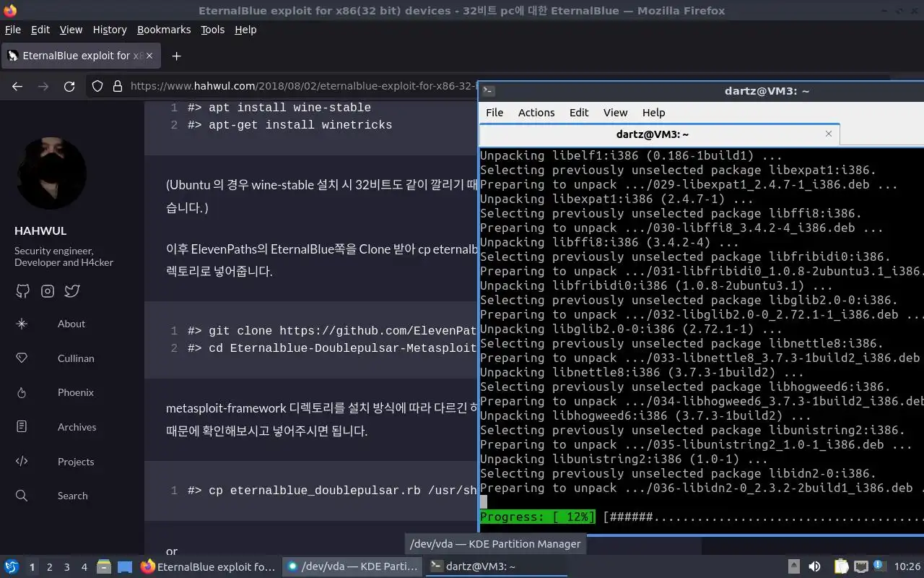Click the taskbar clock showing 10:26
Viewport: 924px width, 578px height.
[907, 566]
